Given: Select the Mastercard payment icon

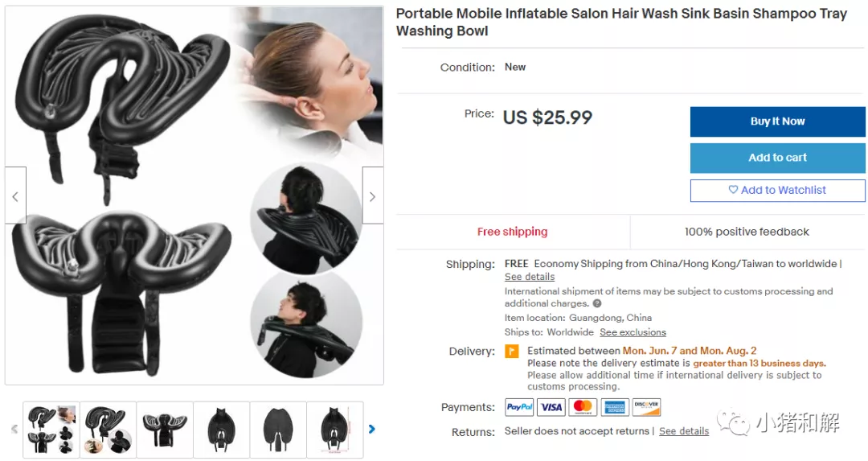Looking at the screenshot, I should point(583,407).
